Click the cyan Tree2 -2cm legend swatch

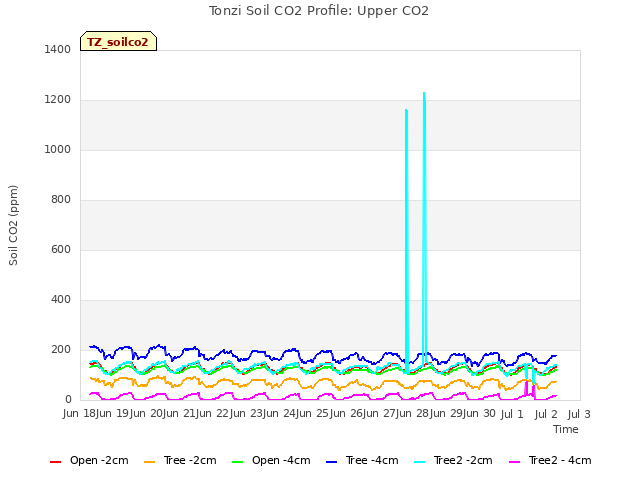pos(419,462)
